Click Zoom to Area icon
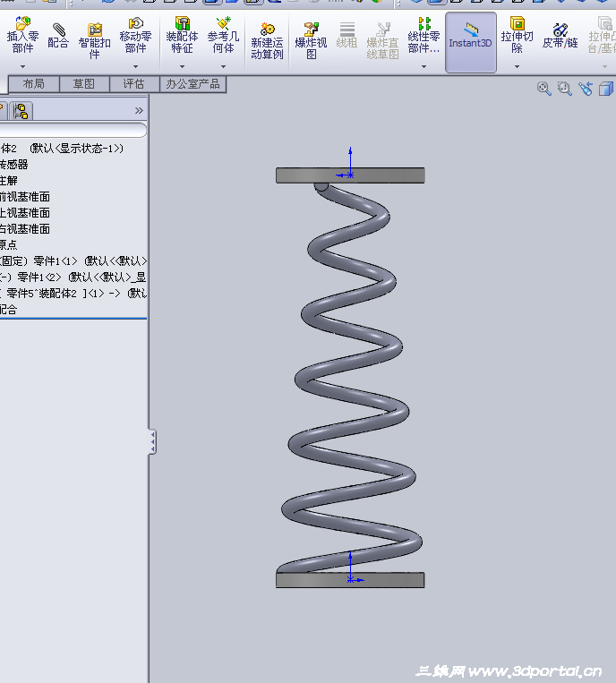Image resolution: width=616 pixels, height=683 pixels. [x=565, y=89]
